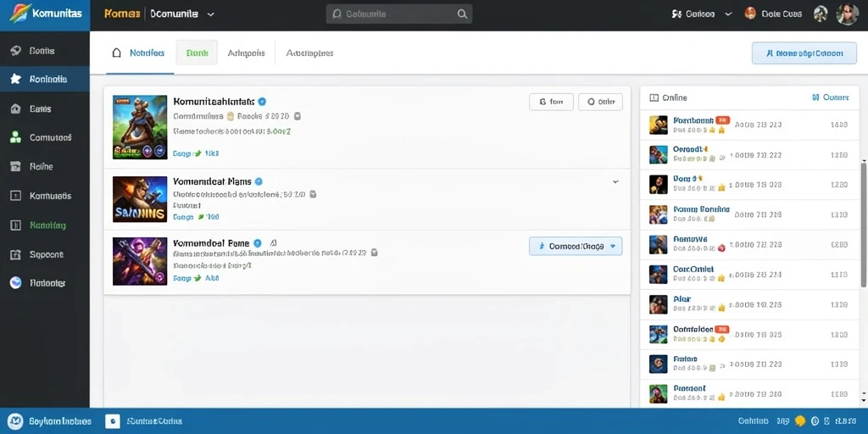Click the Support icon in the sidebar

coord(15,254)
